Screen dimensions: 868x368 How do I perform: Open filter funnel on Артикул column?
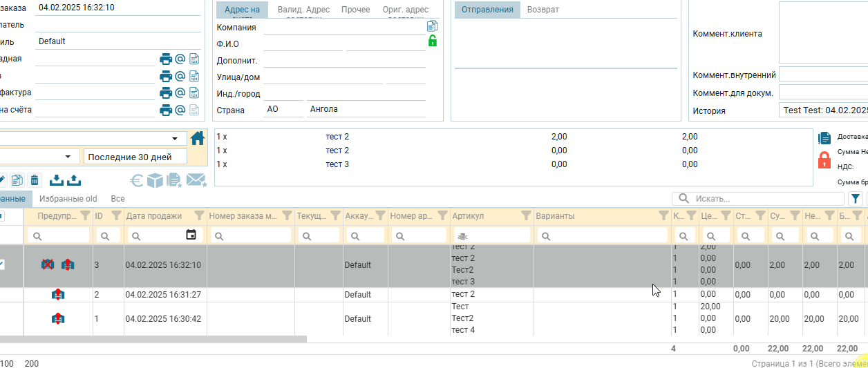tap(525, 215)
